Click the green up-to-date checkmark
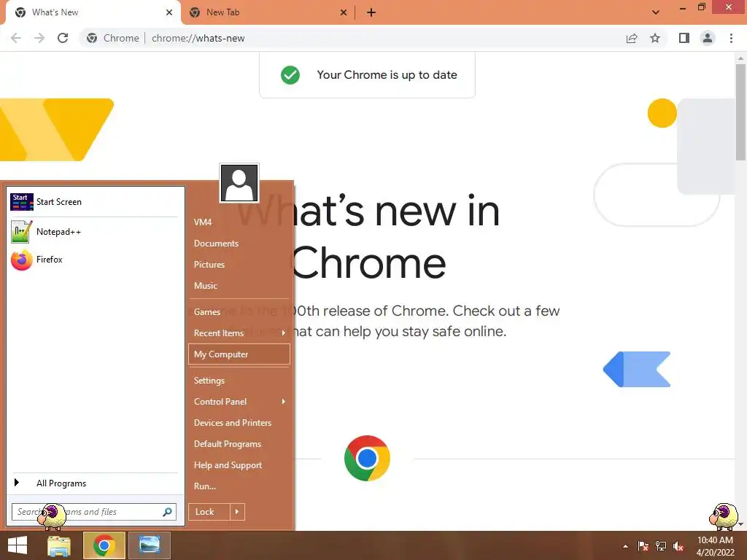747x560 pixels. 290,75
